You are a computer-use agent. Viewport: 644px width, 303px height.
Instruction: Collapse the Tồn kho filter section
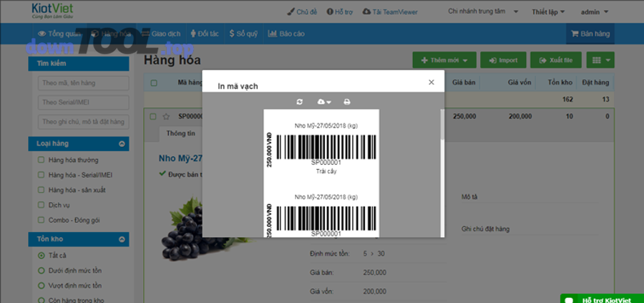[x=122, y=239]
